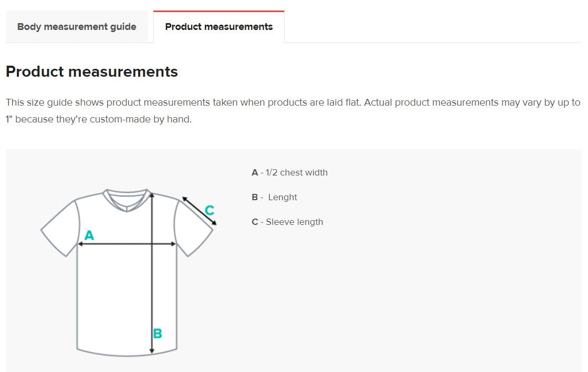Click the letter A marker on the shirt diagram
The height and width of the screenshot is (372, 588).
pyautogui.click(x=90, y=234)
